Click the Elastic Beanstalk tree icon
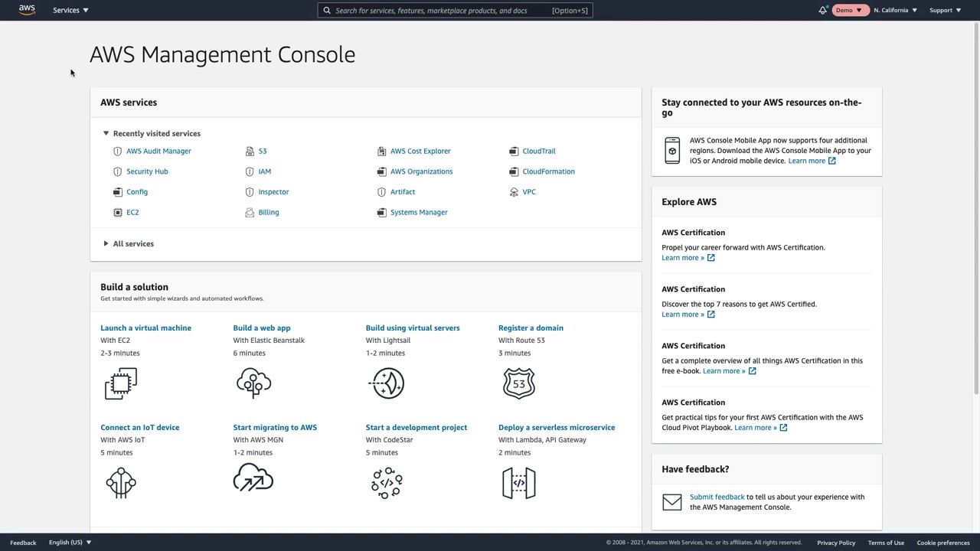Image resolution: width=980 pixels, height=551 pixels. click(253, 383)
